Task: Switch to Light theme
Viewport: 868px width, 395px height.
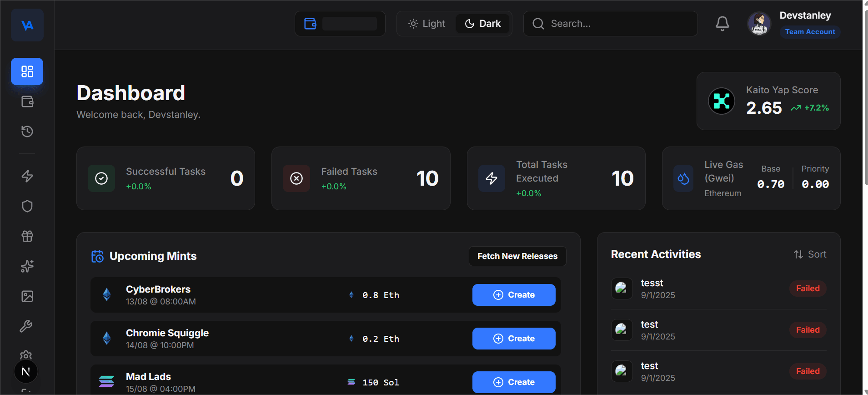Action: click(x=427, y=24)
